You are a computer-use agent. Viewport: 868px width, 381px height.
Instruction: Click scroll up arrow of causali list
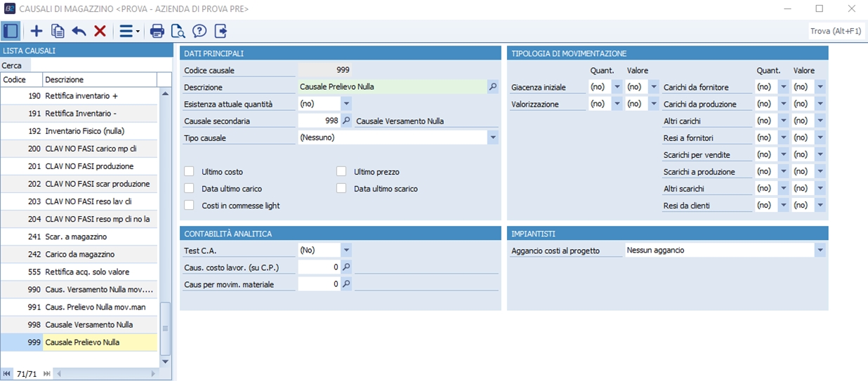166,93
